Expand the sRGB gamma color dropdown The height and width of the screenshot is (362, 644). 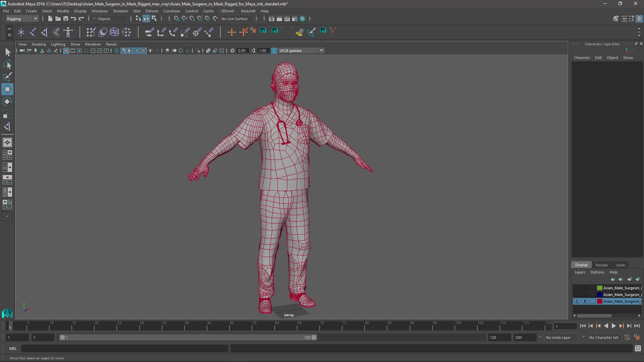pyautogui.click(x=321, y=50)
